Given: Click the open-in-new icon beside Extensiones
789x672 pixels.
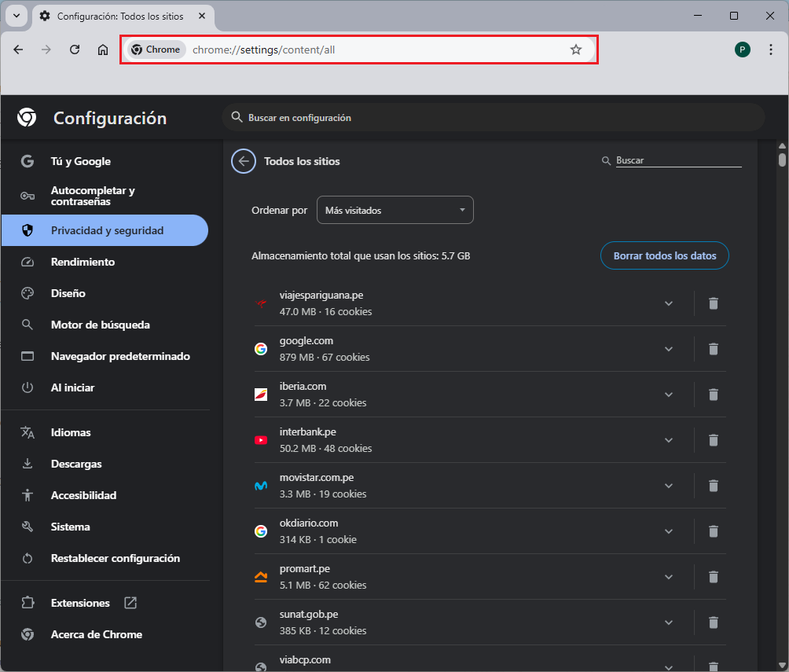Looking at the screenshot, I should [130, 603].
